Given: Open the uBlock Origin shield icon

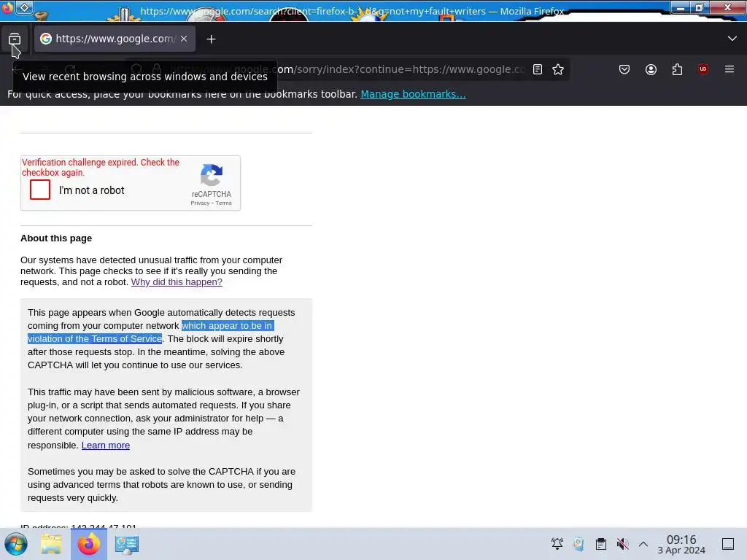Looking at the screenshot, I should click(x=703, y=69).
